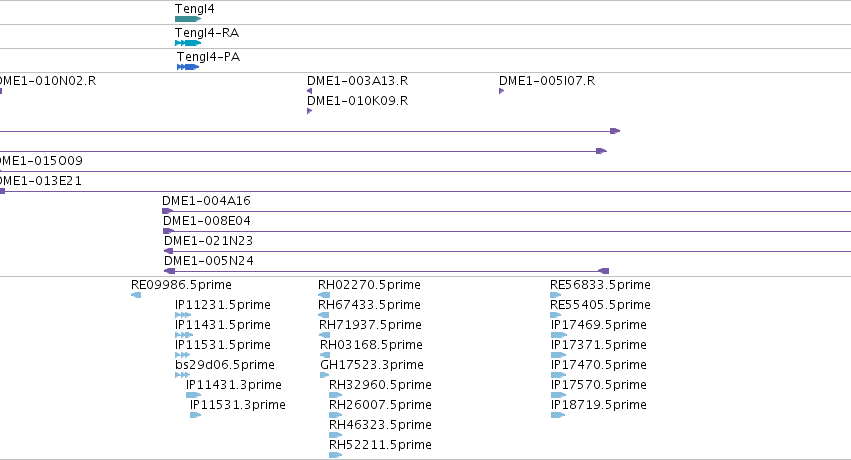Click the arrow glyph under DME1-010K09.R

[309, 111]
